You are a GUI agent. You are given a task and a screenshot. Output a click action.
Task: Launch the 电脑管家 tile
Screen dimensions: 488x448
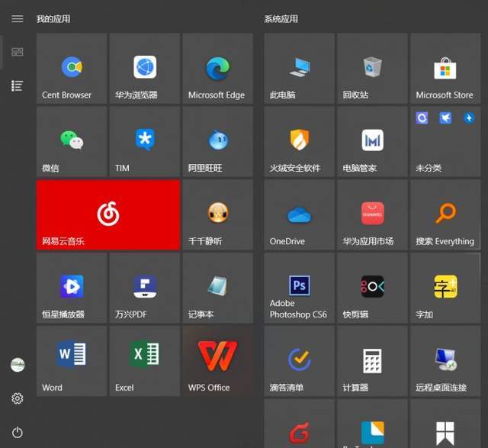click(372, 142)
